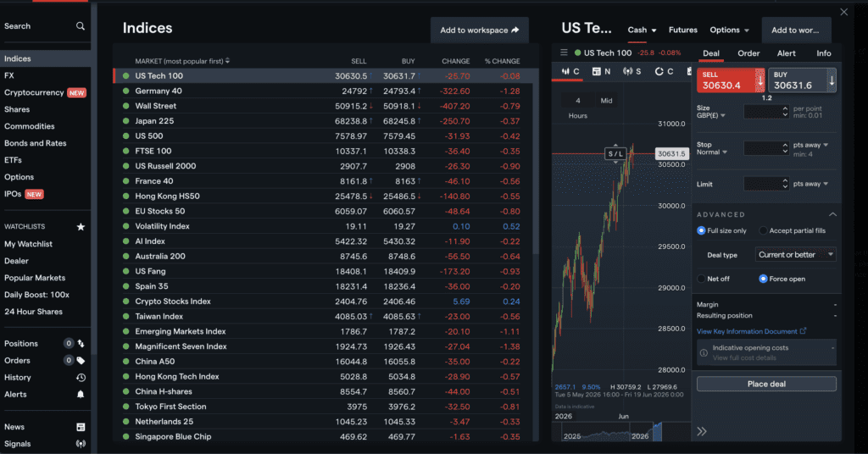Click the red SELL 30630.4 button
This screenshot has height=454, width=868.
click(731, 80)
